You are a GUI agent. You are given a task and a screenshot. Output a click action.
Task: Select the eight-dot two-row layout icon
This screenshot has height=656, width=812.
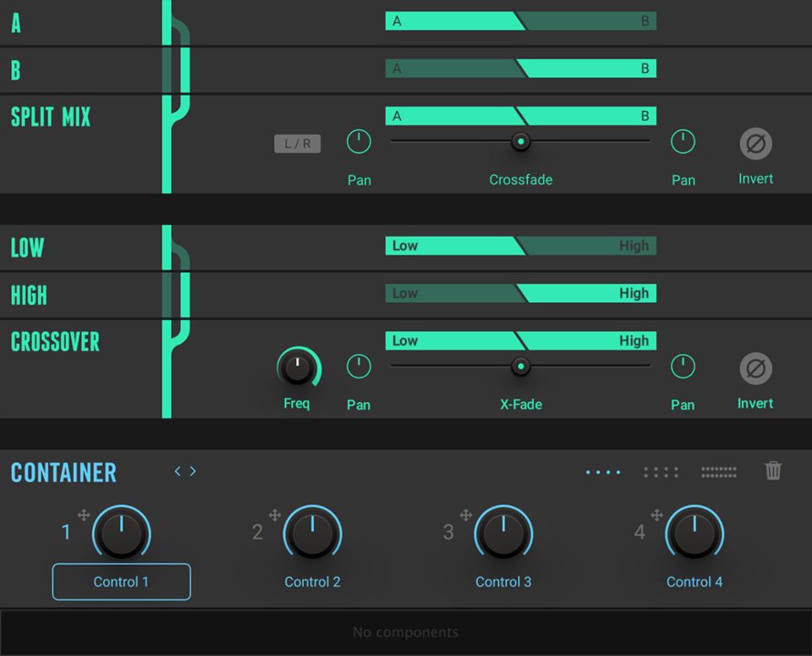661,472
